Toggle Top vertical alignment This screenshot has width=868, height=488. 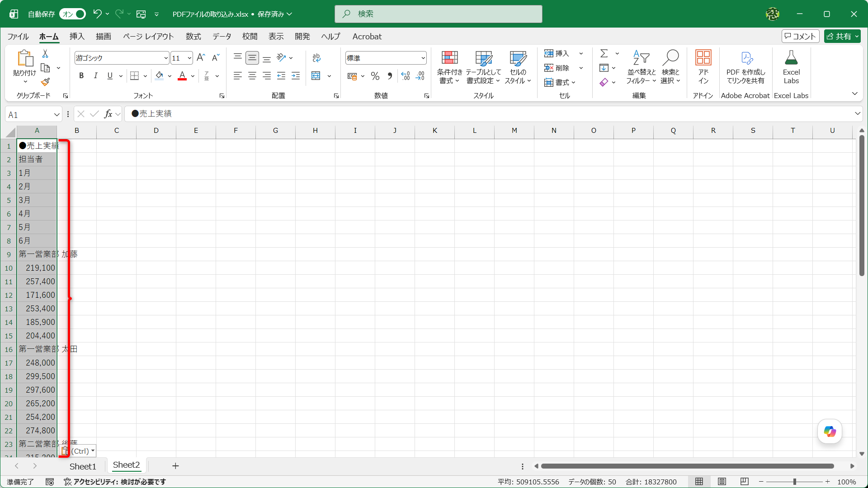tap(238, 57)
